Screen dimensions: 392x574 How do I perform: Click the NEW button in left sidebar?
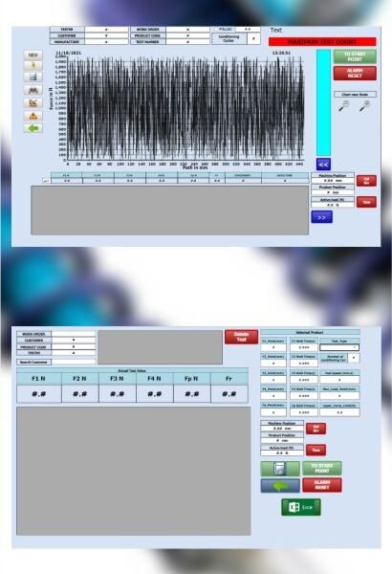[x=33, y=55]
